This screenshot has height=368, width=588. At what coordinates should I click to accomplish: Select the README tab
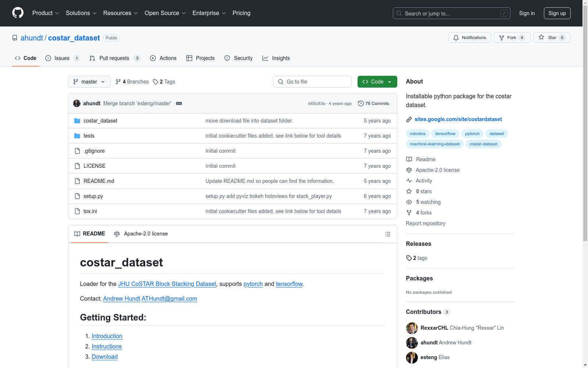[90, 234]
